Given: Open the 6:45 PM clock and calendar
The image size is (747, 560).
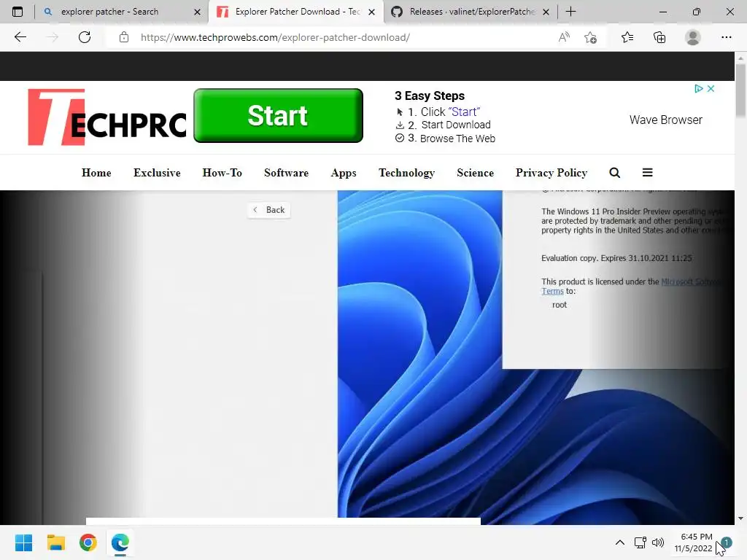Looking at the screenshot, I should coord(694,542).
